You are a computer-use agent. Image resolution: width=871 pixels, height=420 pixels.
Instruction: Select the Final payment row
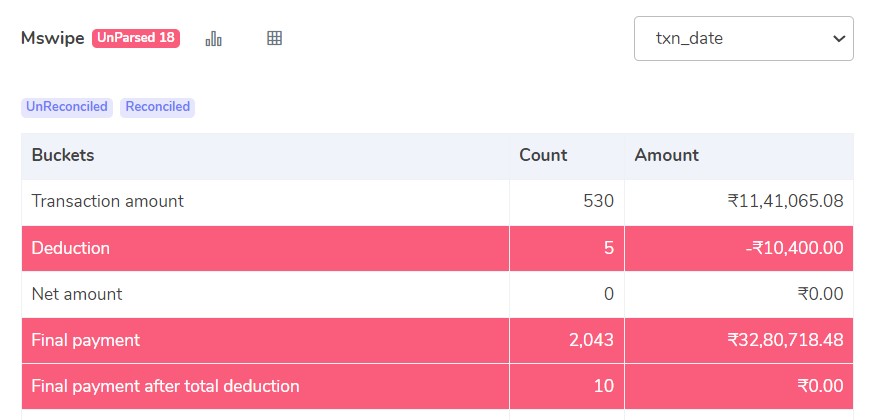pyautogui.click(x=86, y=340)
